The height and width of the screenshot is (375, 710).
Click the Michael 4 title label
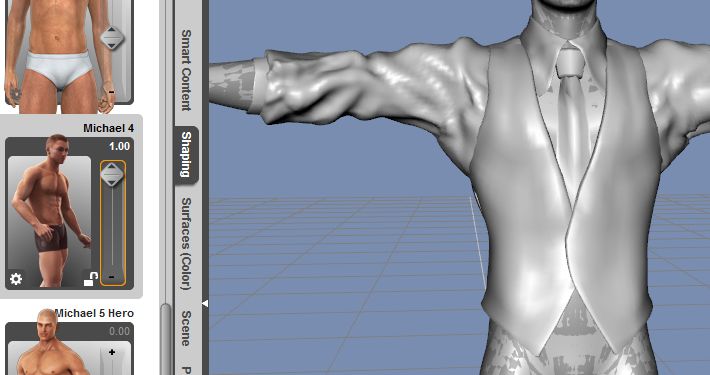[109, 129]
